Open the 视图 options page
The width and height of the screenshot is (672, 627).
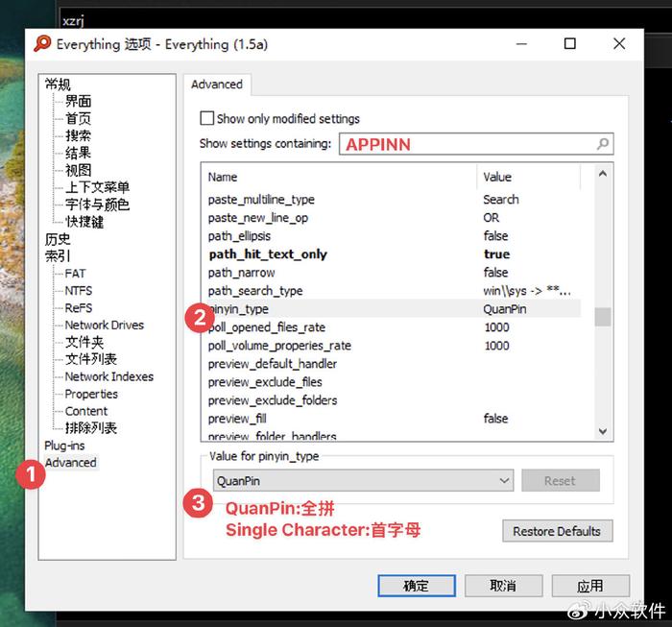pos(79,170)
